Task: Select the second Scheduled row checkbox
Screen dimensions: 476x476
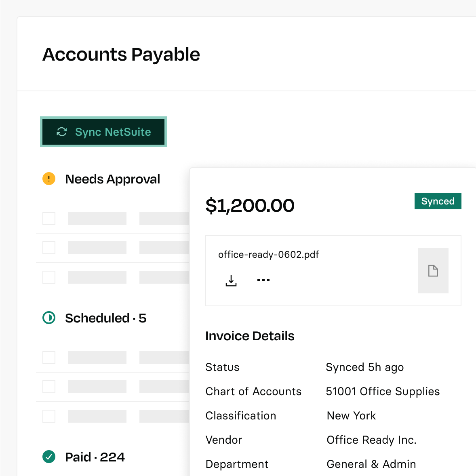Action: pos(49,387)
